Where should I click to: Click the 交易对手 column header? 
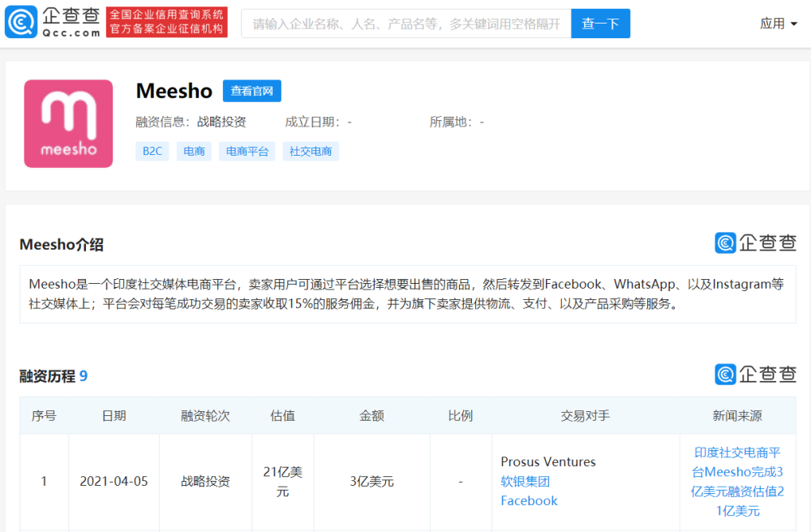pyautogui.click(x=586, y=416)
